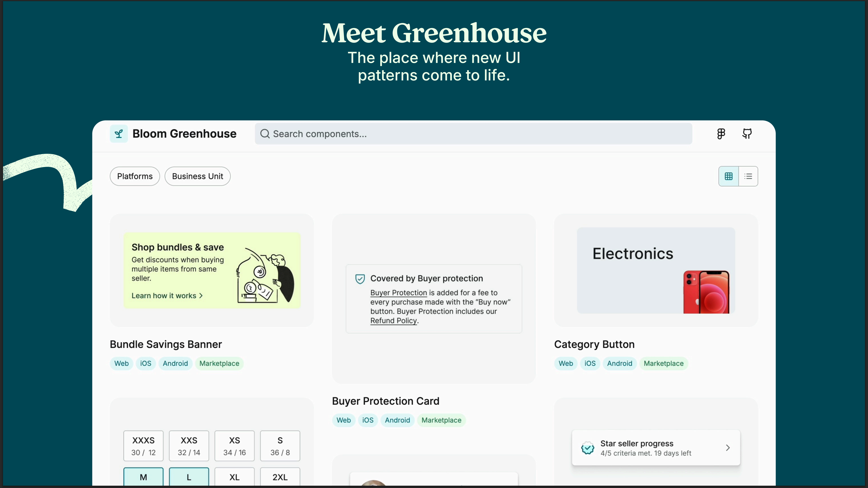
Task: Click the Bloom Greenhouse title
Action: coord(184,134)
